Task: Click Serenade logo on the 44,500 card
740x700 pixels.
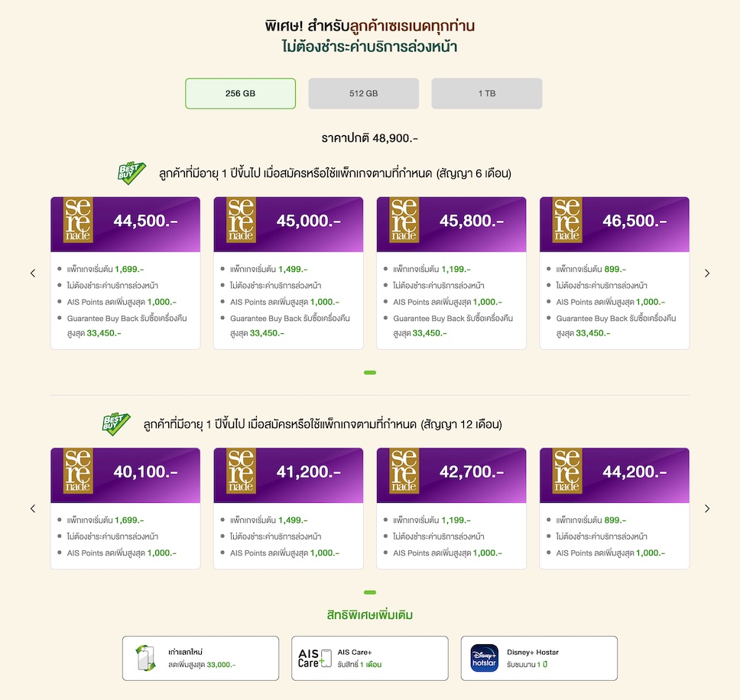Action: [78, 221]
